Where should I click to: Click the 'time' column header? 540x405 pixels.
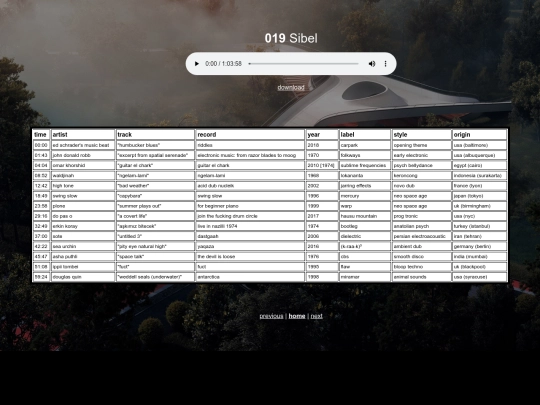pyautogui.click(x=41, y=134)
